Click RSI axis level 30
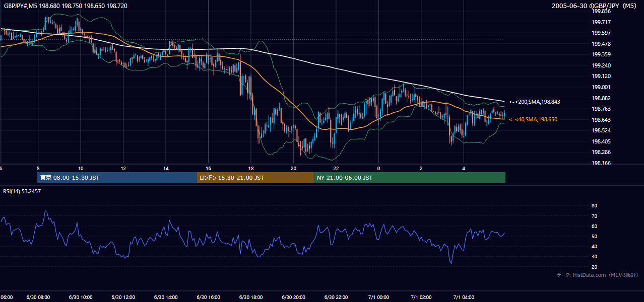The image size is (644, 302). click(x=595, y=257)
